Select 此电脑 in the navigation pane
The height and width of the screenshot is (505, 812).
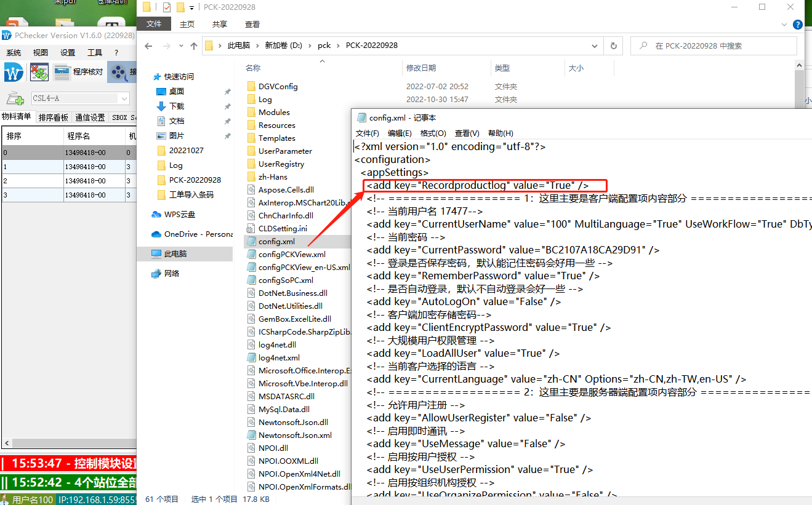tap(175, 253)
